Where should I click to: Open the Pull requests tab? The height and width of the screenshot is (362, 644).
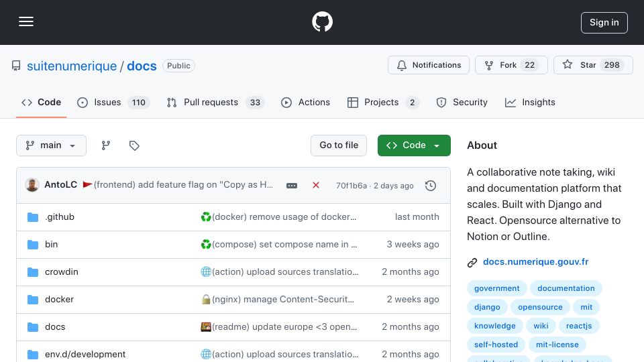(x=215, y=102)
